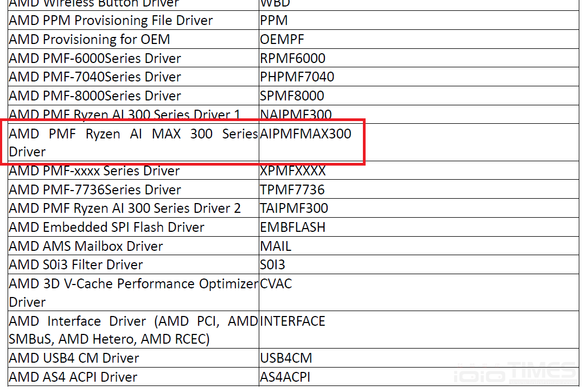Click the EMBFLASH code cell
Image resolution: width=588 pixels, height=392 pixels.
pos(419,227)
